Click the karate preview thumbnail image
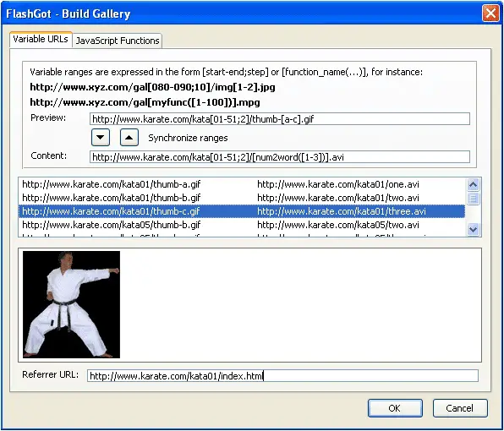 (x=71, y=304)
